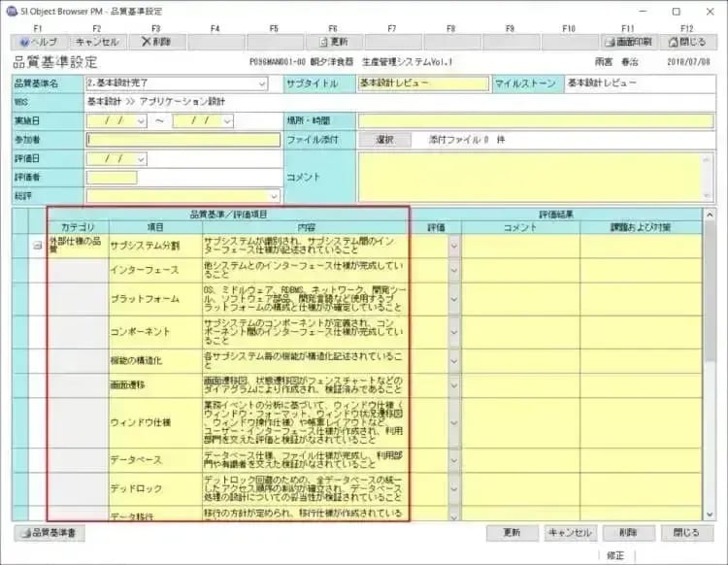Click the 閉じる toolbar button under F12
728x565 pixels.
[687, 43]
